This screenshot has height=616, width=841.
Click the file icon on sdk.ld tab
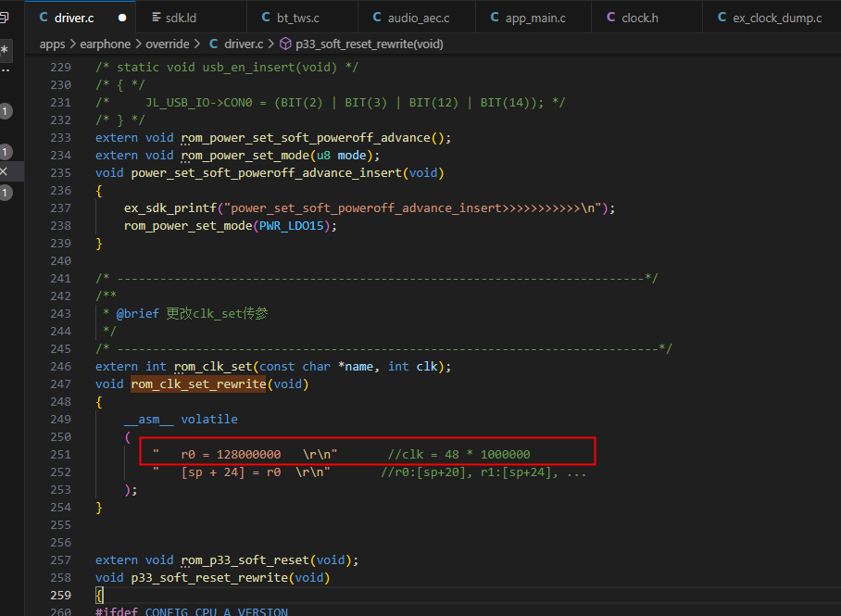(x=157, y=18)
